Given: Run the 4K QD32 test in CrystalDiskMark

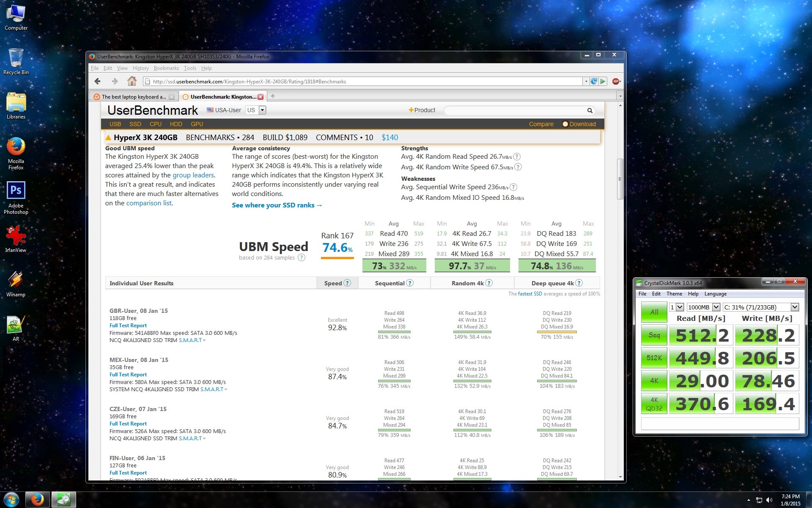Looking at the screenshot, I should coord(654,404).
